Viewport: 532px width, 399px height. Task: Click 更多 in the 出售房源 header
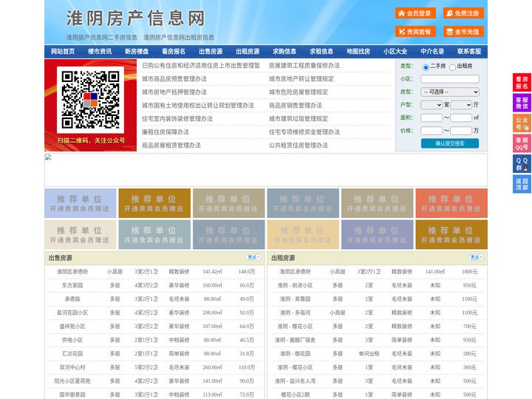pyautogui.click(x=253, y=258)
